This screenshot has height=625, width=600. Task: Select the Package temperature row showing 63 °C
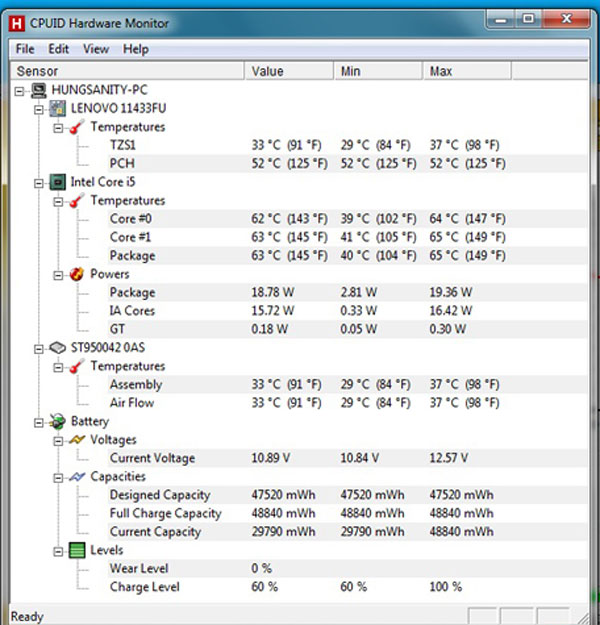click(347, 256)
